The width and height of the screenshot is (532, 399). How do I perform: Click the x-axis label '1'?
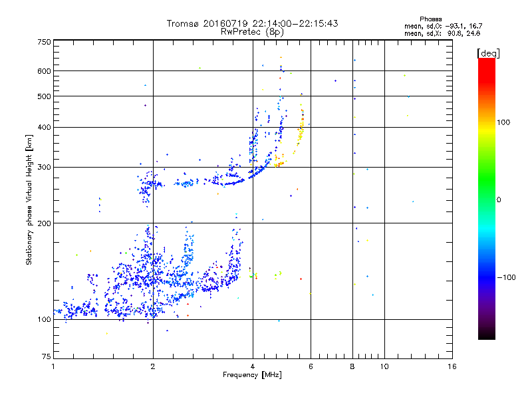53,366
